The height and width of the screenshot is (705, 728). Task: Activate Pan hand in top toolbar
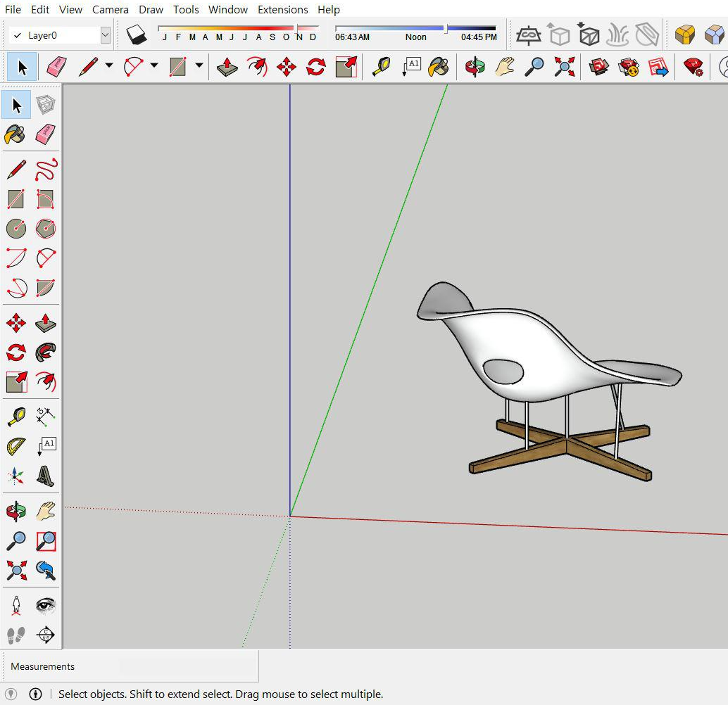click(x=504, y=68)
